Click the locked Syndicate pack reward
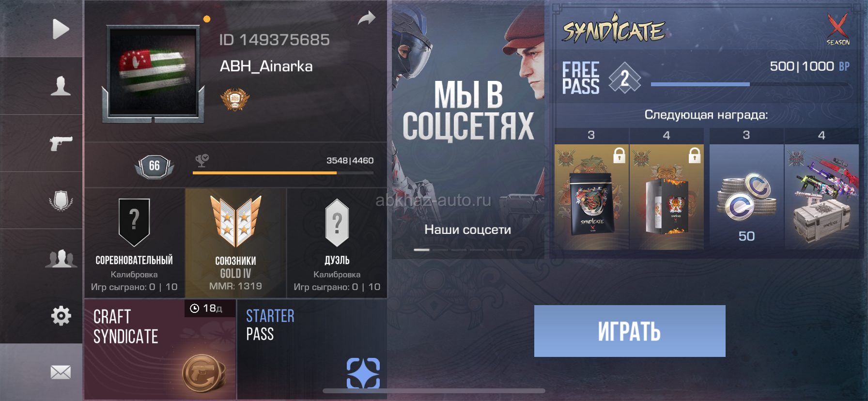 tap(591, 197)
